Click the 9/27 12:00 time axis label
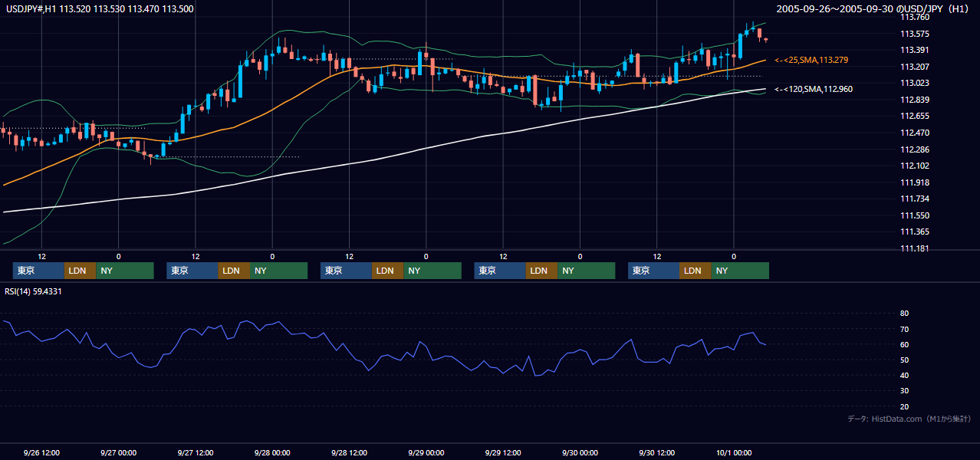The image size is (980, 460). [196, 452]
